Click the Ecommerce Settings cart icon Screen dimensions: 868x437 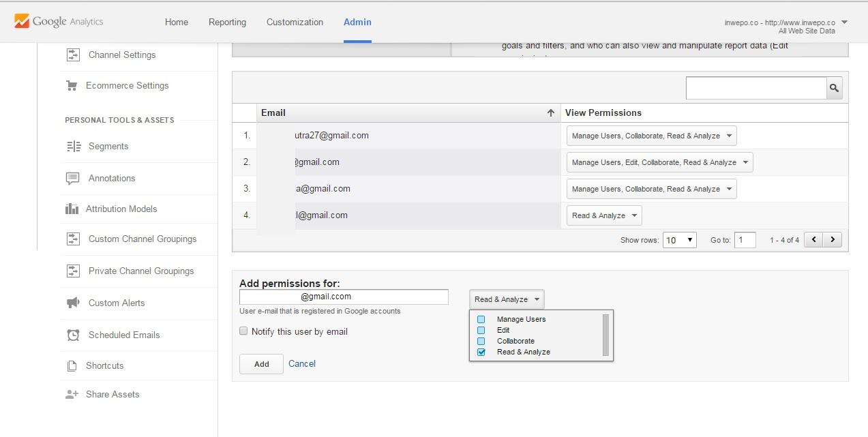[x=72, y=86]
